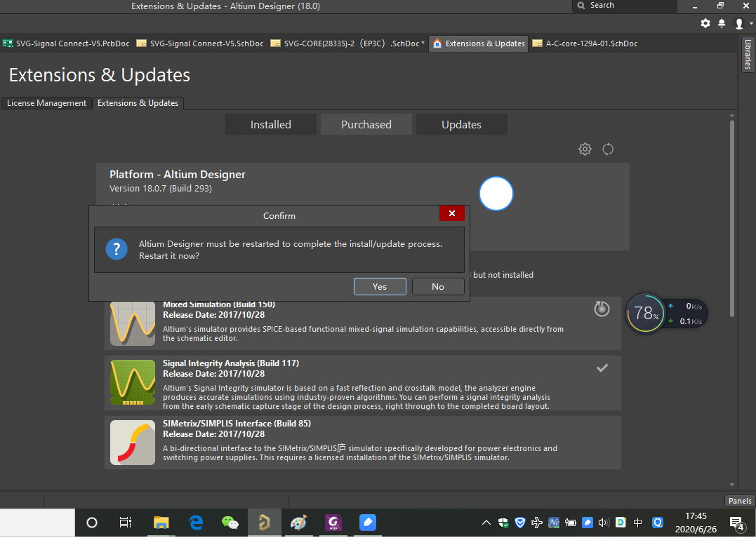The width and height of the screenshot is (756, 538).
Task: Open the user account icon
Action: 739,24
